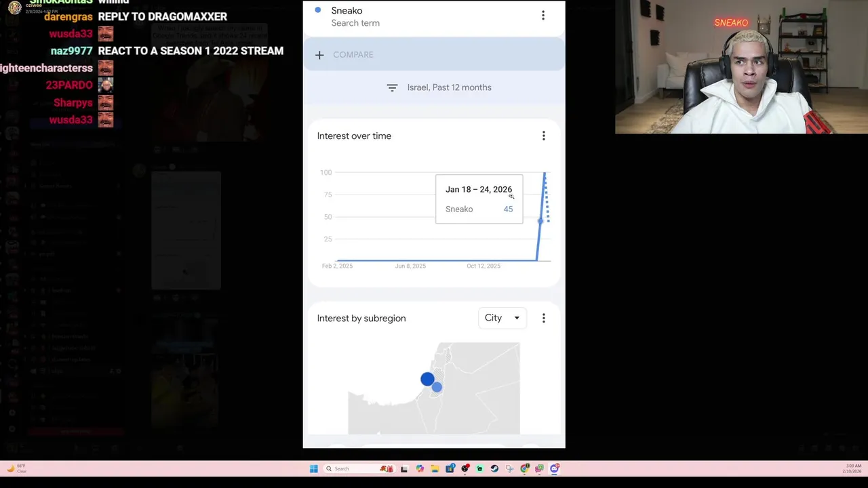Open Interest over time options menu

pos(543,136)
